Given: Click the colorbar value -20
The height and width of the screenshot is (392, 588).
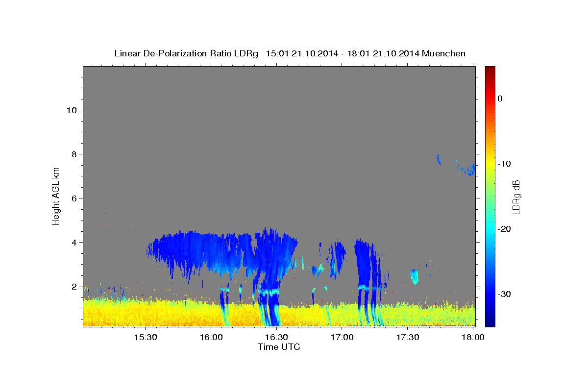Looking at the screenshot, I should coord(504,229).
